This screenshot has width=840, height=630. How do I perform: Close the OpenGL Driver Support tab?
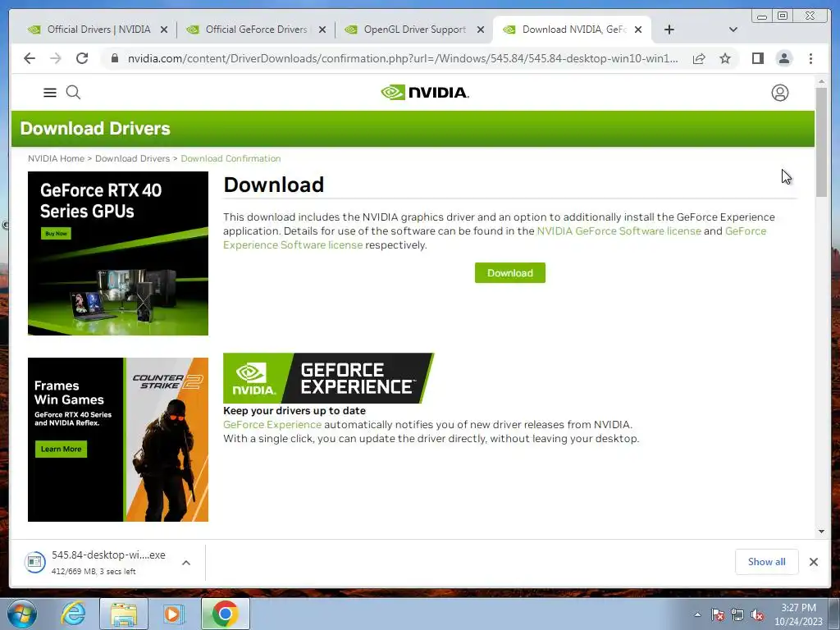pyautogui.click(x=481, y=30)
